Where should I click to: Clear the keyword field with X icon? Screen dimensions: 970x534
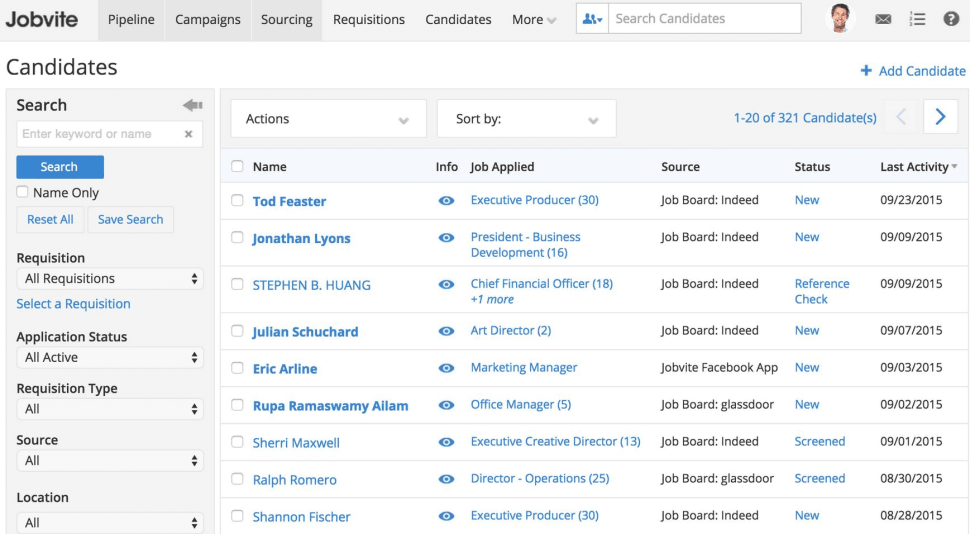click(x=189, y=134)
